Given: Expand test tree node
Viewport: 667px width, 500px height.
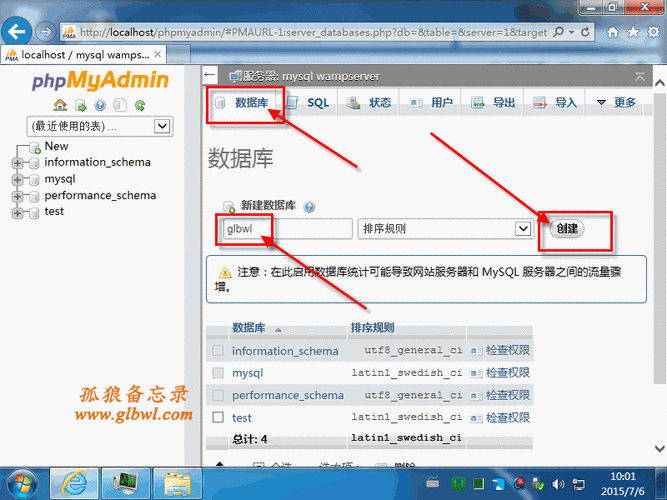Looking at the screenshot, I should tap(17, 212).
